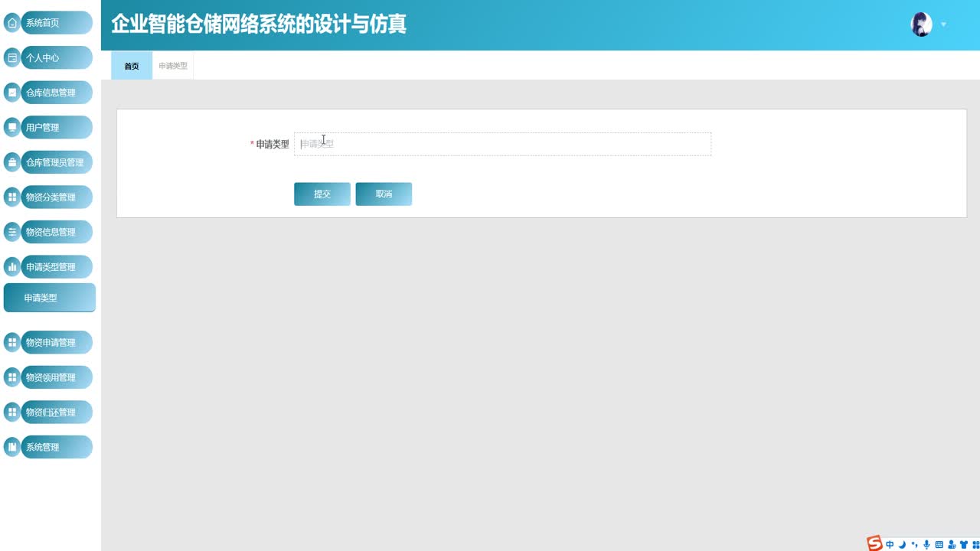This screenshot has height=551, width=980.
Task: Click the icon beside 仓库信息管理
Action: 12,93
